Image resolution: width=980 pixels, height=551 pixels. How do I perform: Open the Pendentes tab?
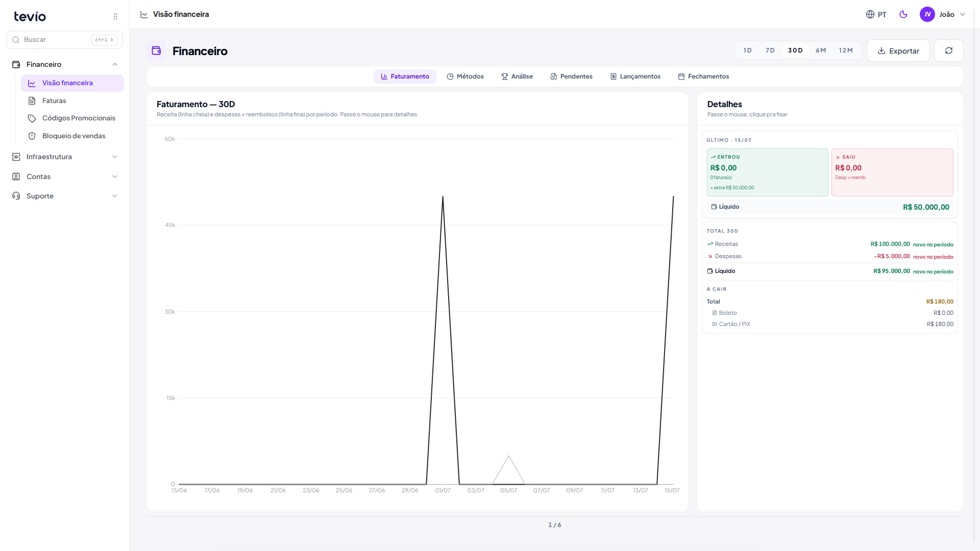click(x=571, y=77)
